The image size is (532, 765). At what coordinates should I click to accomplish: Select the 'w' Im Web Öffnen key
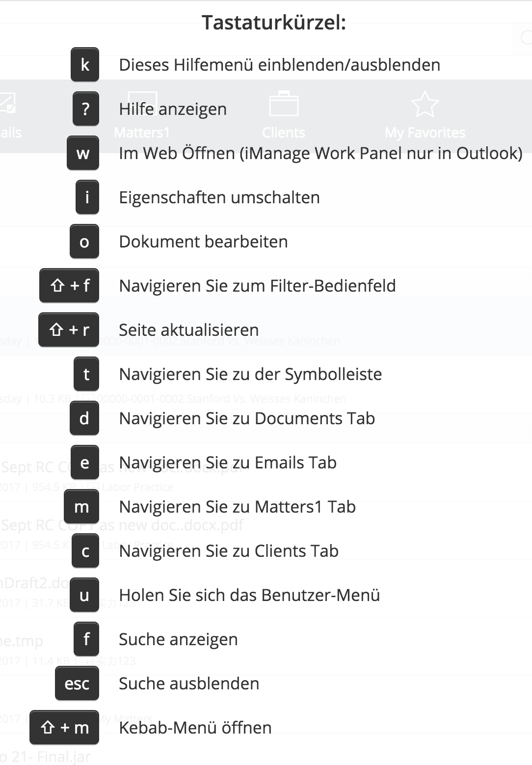[84, 153]
